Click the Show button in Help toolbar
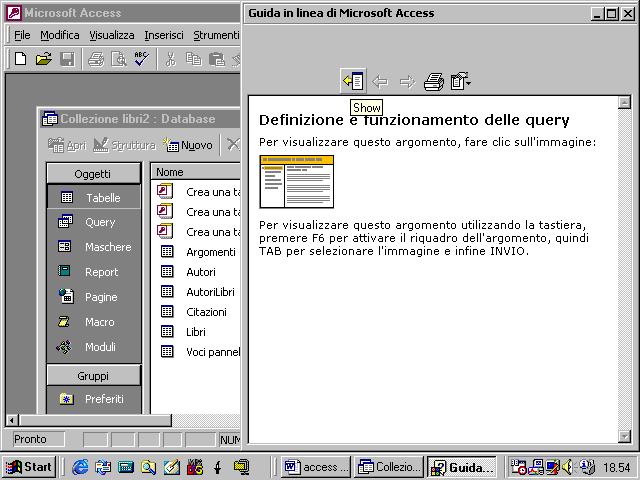 coord(353,81)
